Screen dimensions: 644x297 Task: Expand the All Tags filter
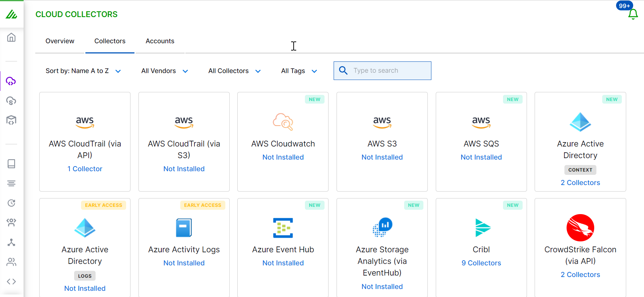click(x=299, y=71)
